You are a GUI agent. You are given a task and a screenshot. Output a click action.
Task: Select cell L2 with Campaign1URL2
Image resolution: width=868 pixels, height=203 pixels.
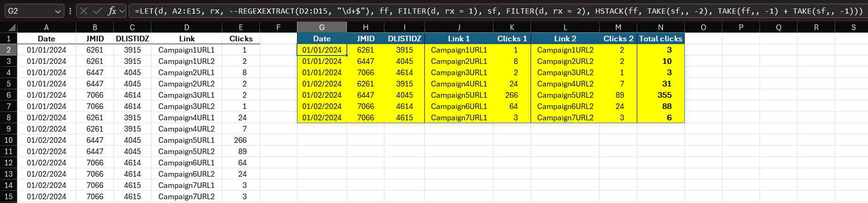click(565, 50)
